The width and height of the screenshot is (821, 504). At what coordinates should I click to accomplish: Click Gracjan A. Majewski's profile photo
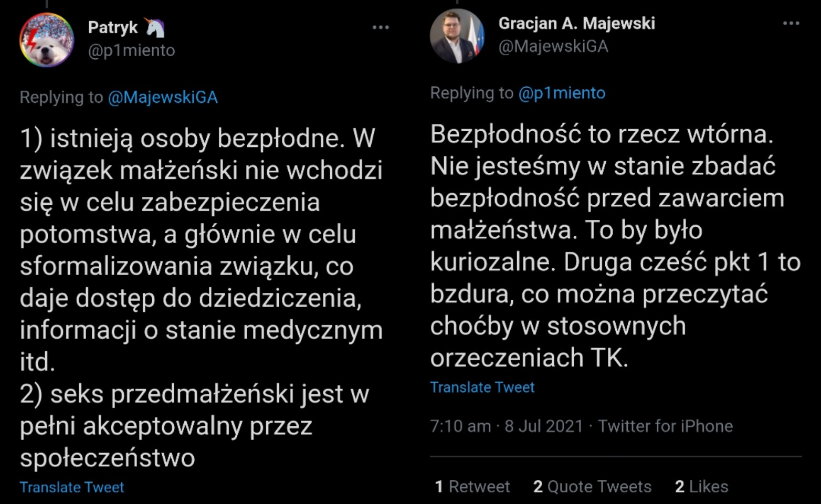pyautogui.click(x=457, y=36)
